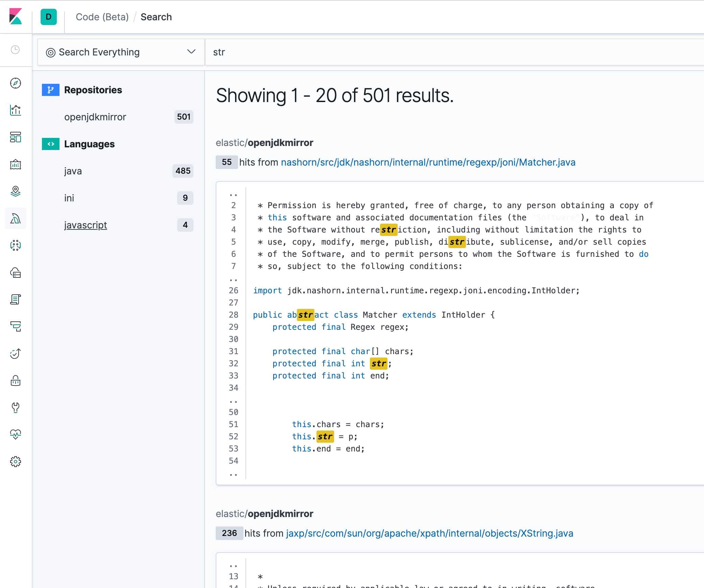Open the Canvas icon in sidebar
Viewport: 704px width, 588px height.
[16, 164]
